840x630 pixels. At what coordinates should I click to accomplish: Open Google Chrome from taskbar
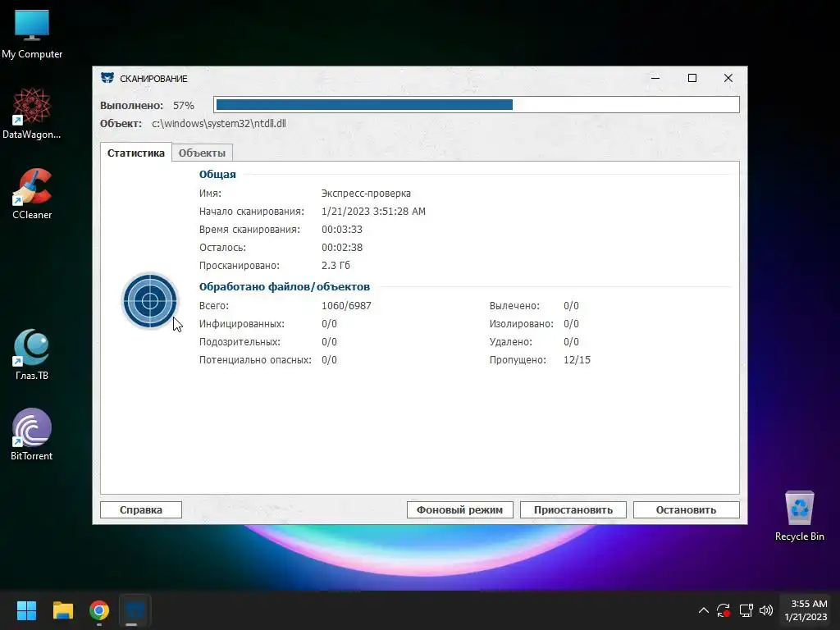coord(99,610)
